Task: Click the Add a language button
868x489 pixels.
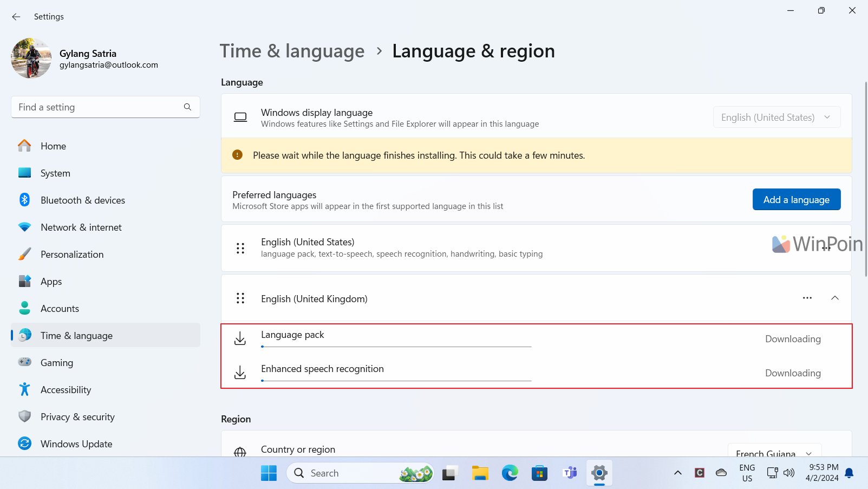Action: (797, 199)
